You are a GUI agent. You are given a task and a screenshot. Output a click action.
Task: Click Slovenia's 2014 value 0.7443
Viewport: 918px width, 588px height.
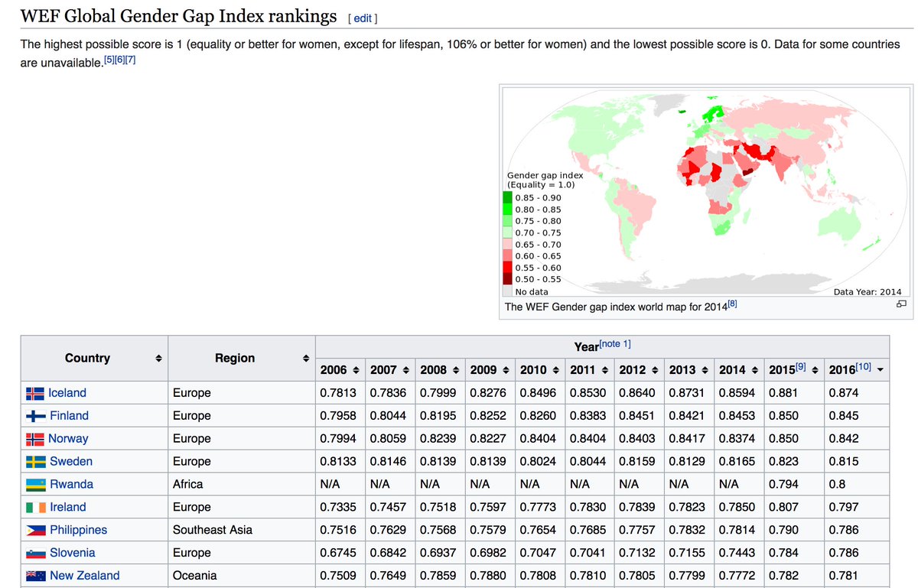click(737, 554)
